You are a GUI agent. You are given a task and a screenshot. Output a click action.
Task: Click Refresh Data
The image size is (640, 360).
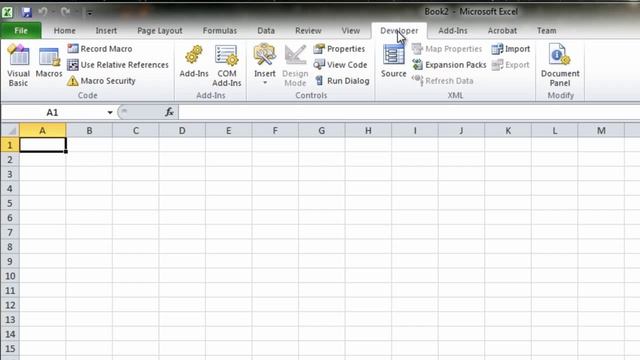coord(443,81)
